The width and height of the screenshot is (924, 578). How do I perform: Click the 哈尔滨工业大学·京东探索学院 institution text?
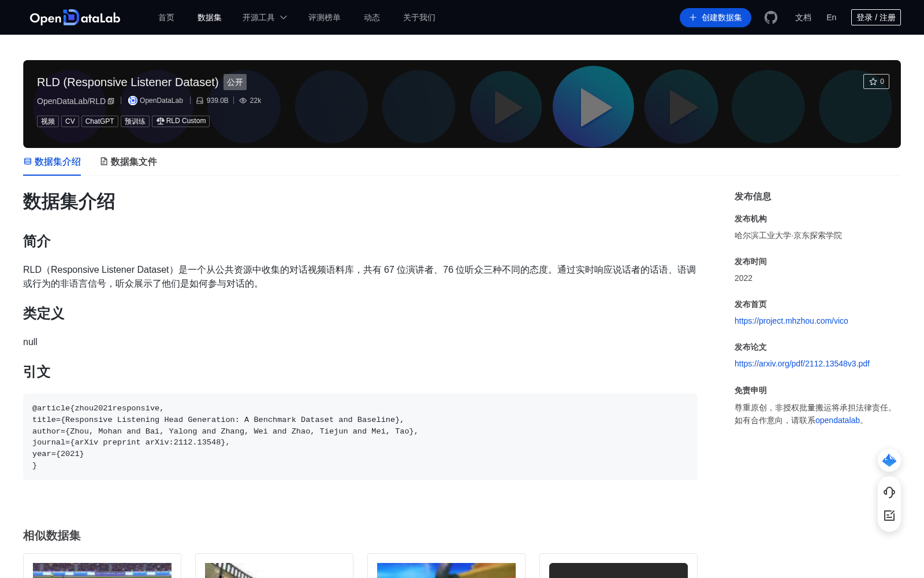788,235
